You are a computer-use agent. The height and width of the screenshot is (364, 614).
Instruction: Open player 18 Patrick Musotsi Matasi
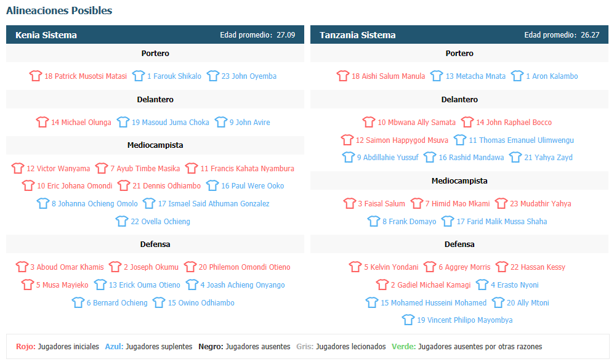[x=86, y=76]
